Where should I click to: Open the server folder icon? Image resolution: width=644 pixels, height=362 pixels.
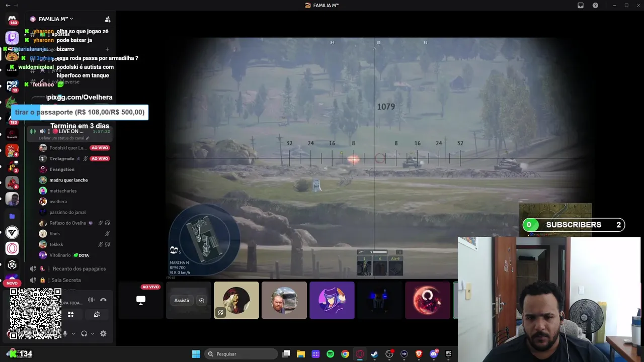click(12, 216)
